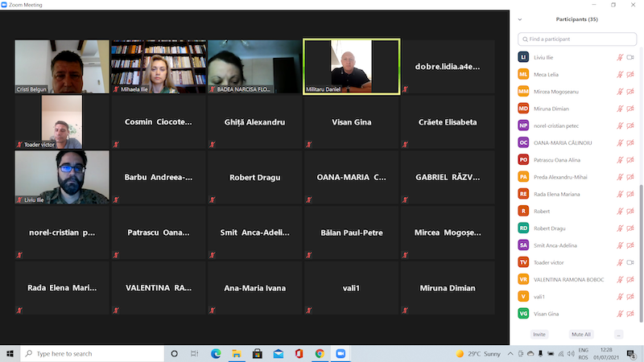Click the Participants panel vertical scrollbar

tap(641, 241)
